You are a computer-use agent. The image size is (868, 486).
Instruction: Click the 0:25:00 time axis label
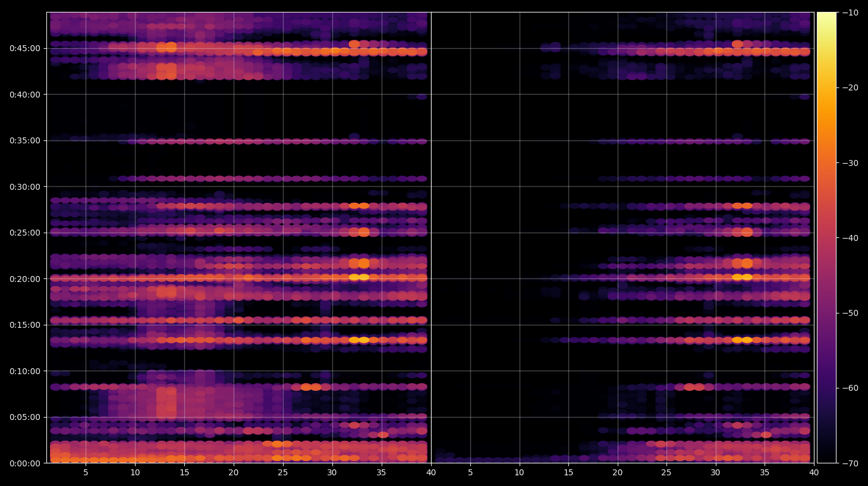point(25,233)
